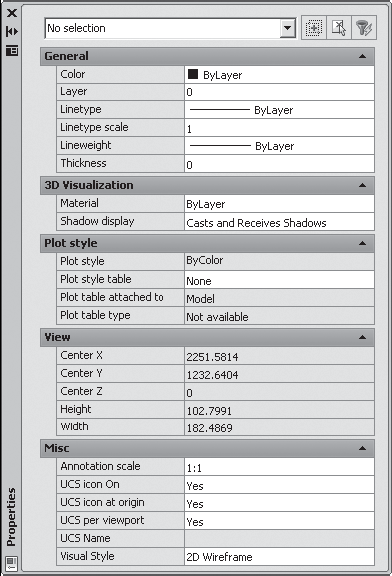Select the Material property label
The image size is (392, 576).
coord(79,203)
